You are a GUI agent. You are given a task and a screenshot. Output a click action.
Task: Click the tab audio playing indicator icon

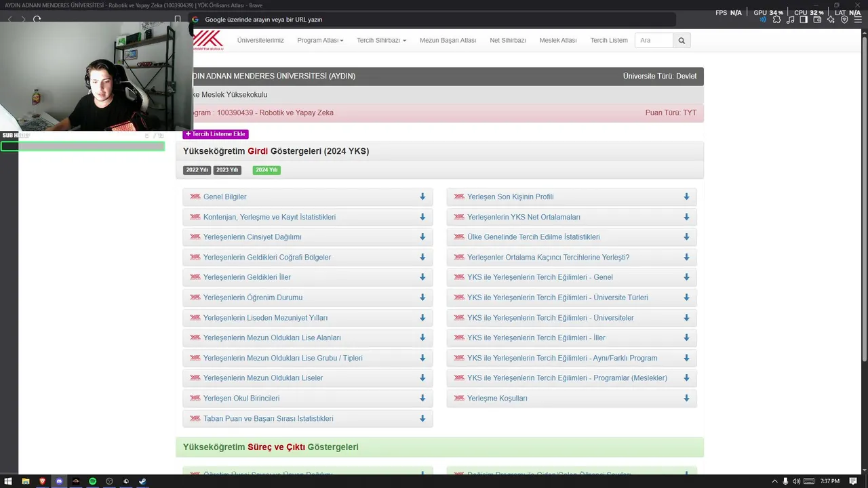tap(763, 20)
